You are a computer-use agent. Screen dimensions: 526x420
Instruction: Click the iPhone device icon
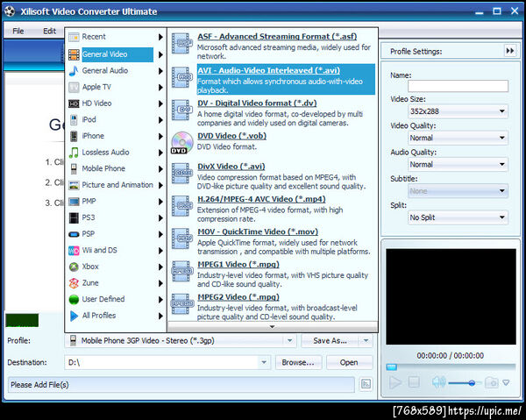pyautogui.click(x=74, y=136)
